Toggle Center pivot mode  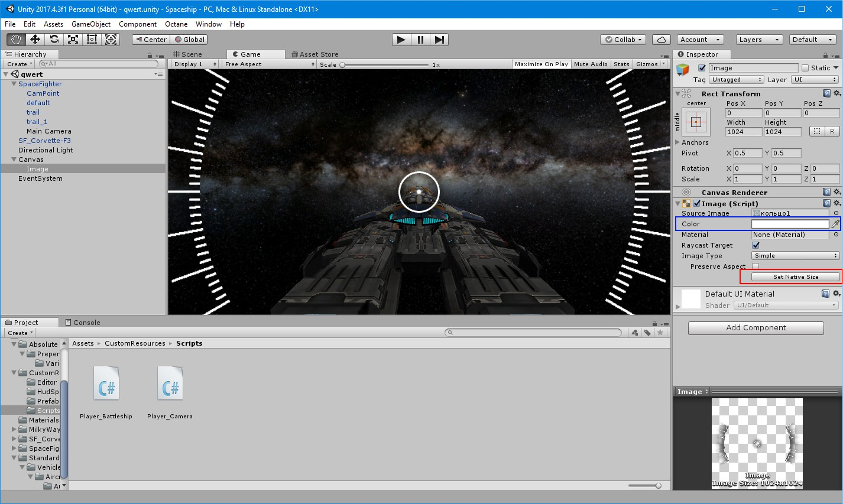[151, 40]
